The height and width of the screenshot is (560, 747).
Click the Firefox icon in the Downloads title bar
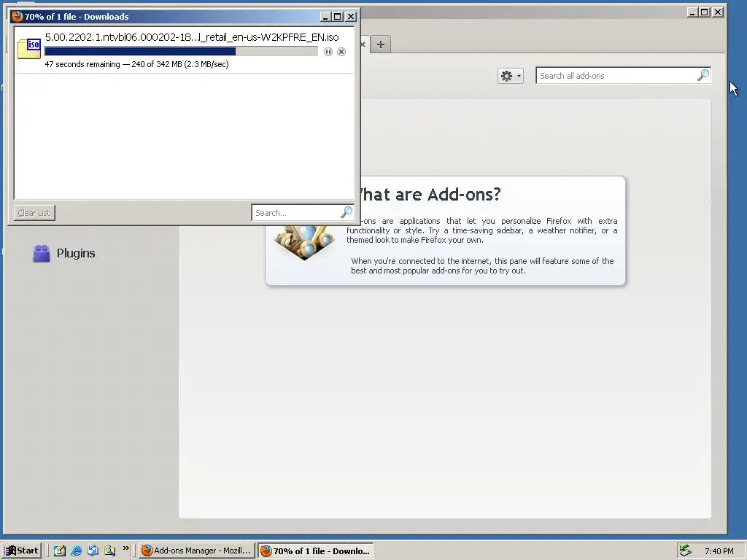(18, 17)
